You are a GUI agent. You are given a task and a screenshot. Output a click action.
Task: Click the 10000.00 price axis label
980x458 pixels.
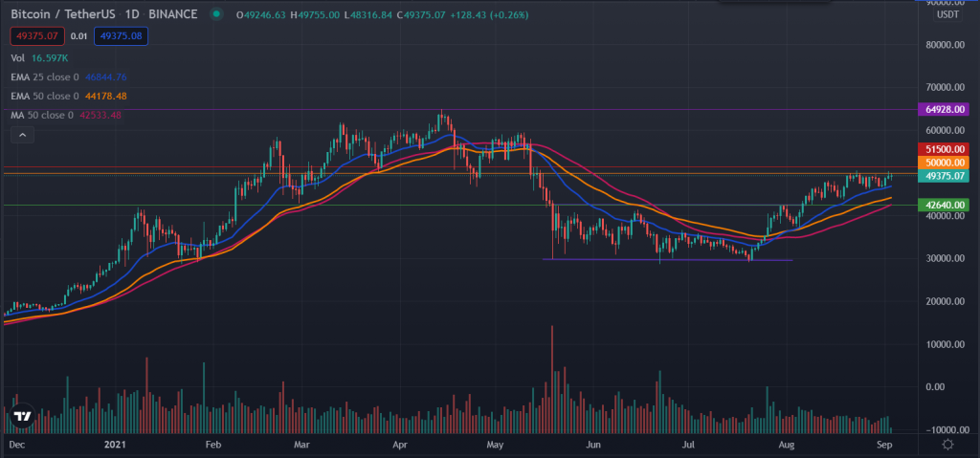coord(945,344)
